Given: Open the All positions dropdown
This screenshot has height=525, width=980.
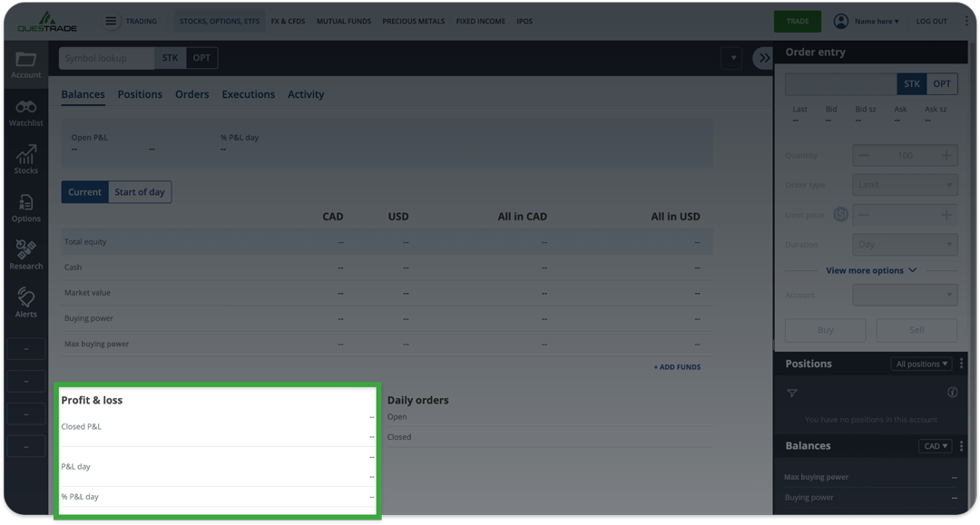Looking at the screenshot, I should [x=921, y=364].
